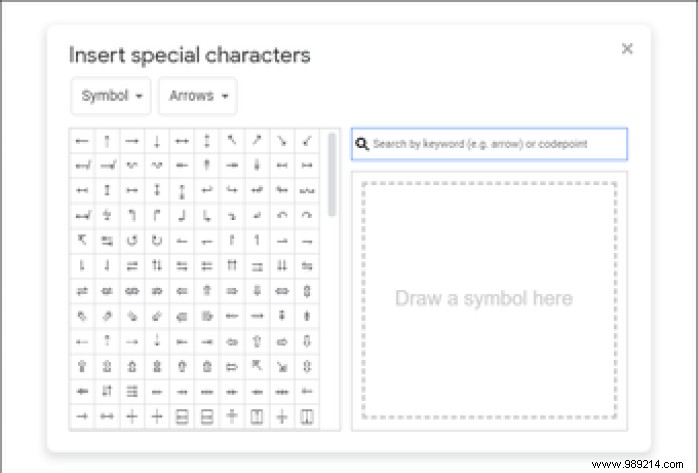
Task: Insert the simple downwards arrow ↓ in the top row
Action: (x=157, y=141)
